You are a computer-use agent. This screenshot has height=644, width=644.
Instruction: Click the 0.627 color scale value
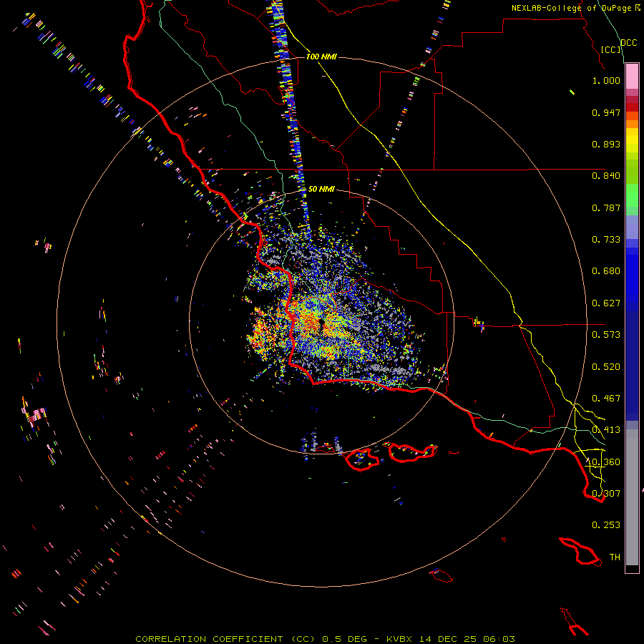(606, 303)
